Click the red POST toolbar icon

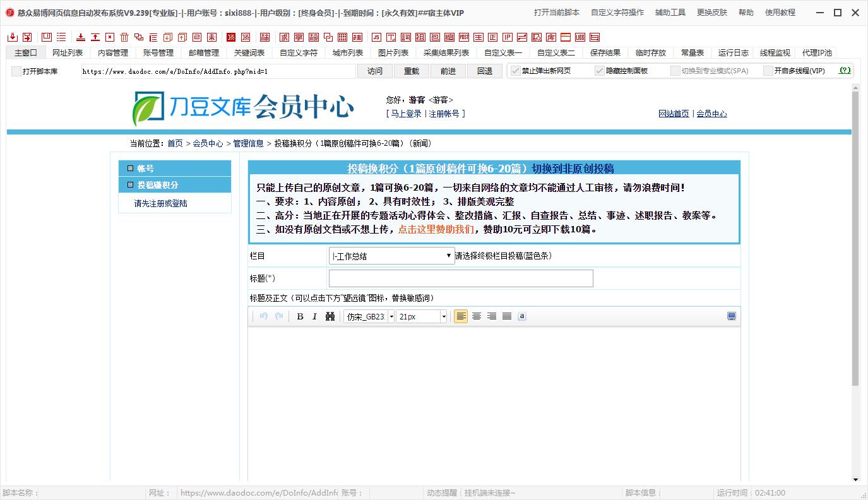(464, 37)
